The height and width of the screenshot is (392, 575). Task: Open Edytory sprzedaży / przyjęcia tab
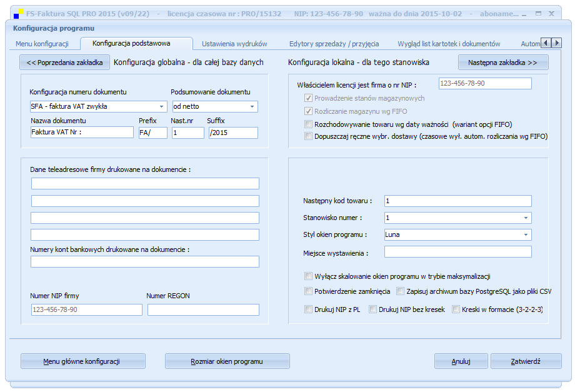click(x=334, y=44)
